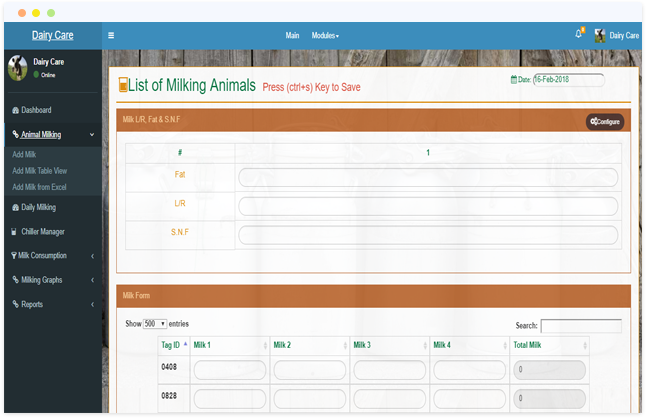Click the Daily Milking icon
The image size is (646, 418).
pos(16,208)
